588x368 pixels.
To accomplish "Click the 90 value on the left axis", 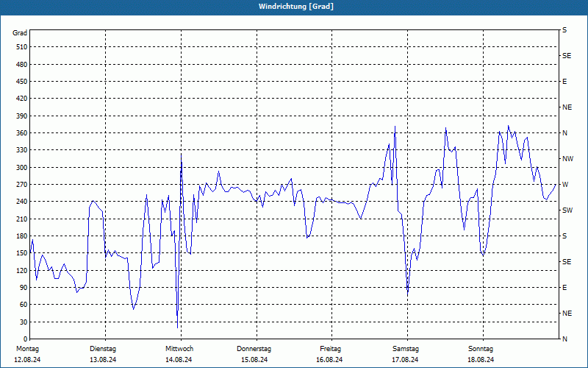I will tap(24, 288).
